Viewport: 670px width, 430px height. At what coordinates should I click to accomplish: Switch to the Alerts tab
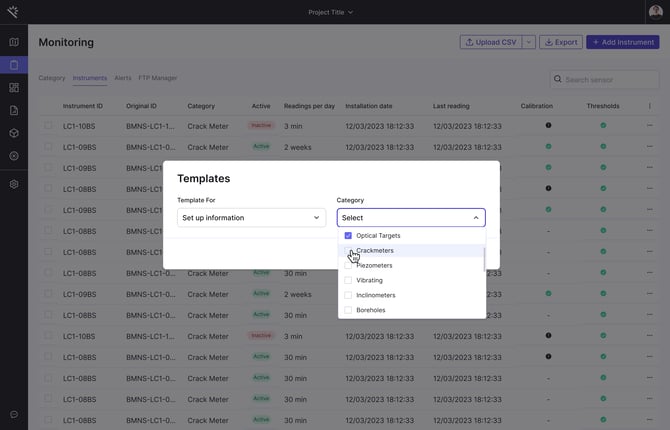123,78
